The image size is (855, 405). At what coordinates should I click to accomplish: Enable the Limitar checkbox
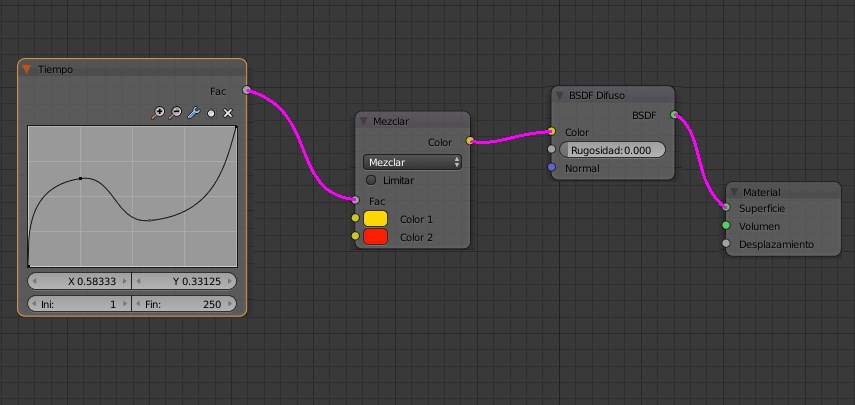(x=371, y=180)
